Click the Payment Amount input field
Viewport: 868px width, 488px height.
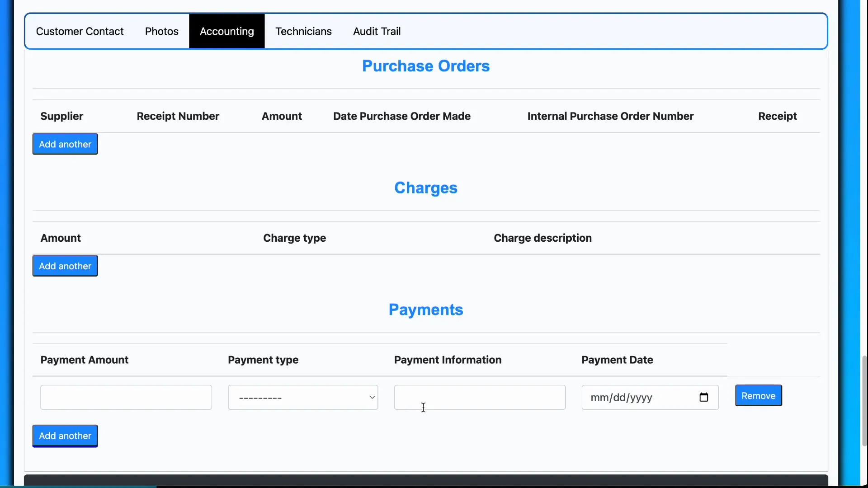pos(126,397)
